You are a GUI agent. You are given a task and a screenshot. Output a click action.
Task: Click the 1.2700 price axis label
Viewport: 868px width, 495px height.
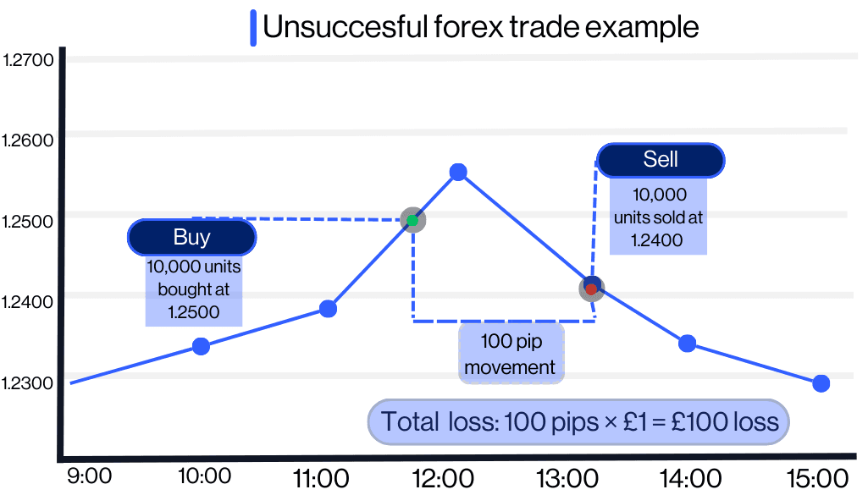[28, 59]
